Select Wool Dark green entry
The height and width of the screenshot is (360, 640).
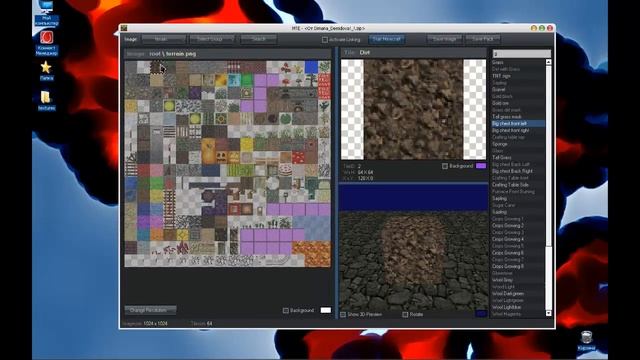click(x=518, y=293)
